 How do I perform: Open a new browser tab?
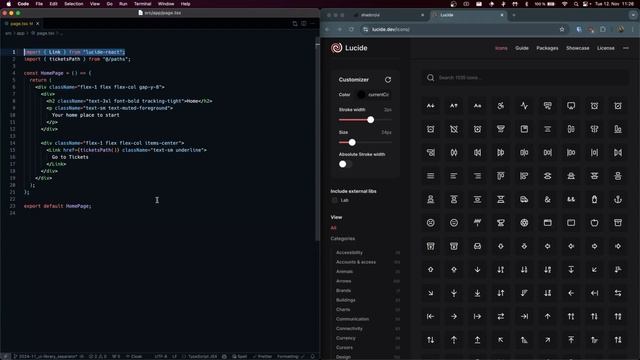(x=514, y=15)
